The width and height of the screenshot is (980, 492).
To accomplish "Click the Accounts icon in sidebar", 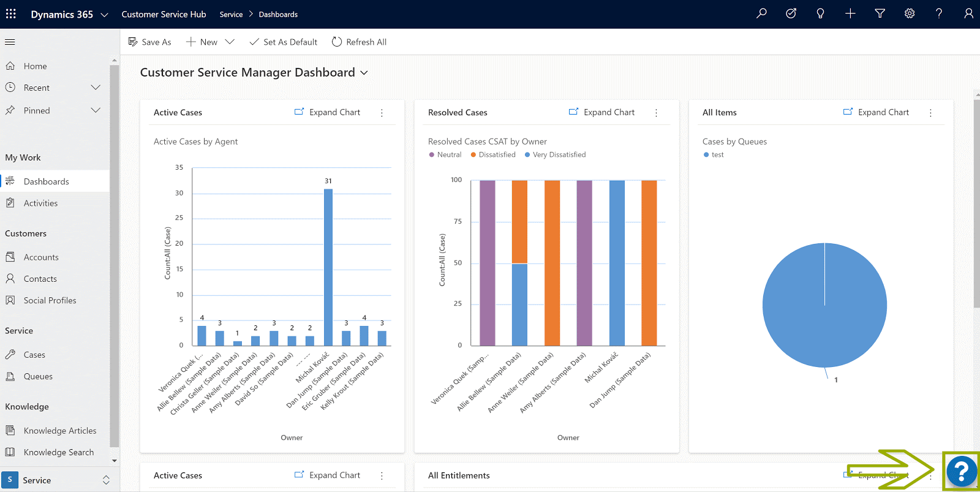I will (10, 257).
